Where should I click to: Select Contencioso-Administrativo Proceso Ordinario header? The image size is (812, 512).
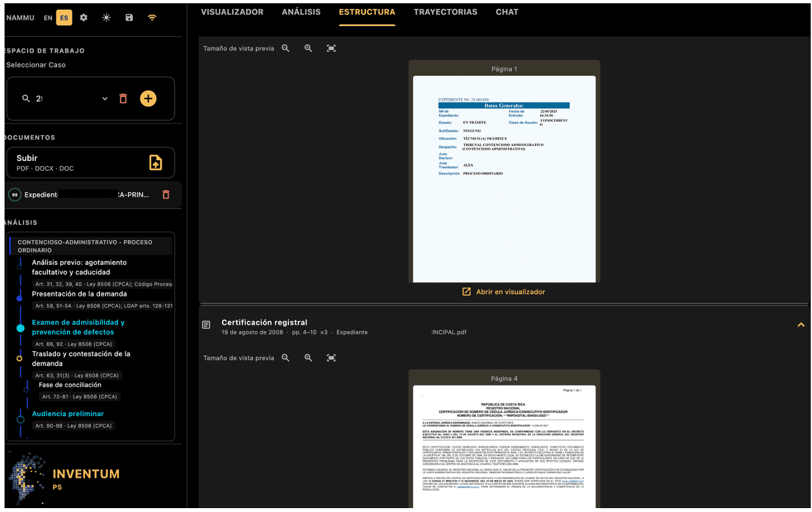coord(90,246)
